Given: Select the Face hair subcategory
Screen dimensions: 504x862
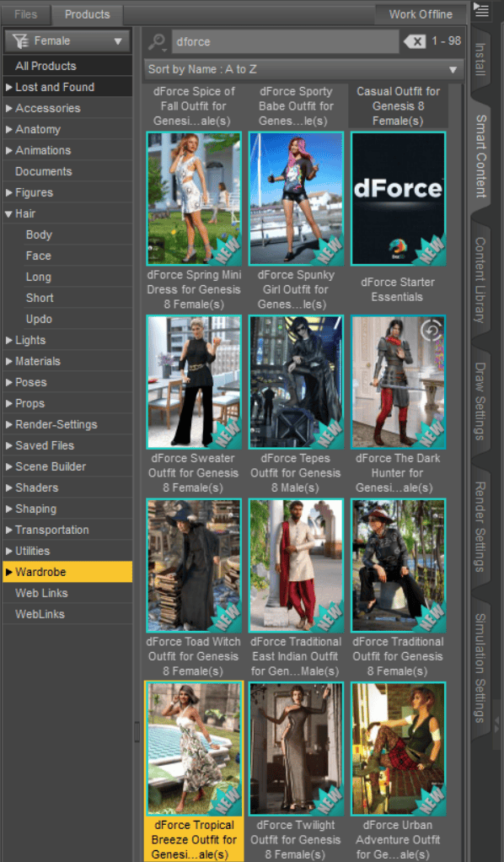Looking at the screenshot, I should coord(67,256).
